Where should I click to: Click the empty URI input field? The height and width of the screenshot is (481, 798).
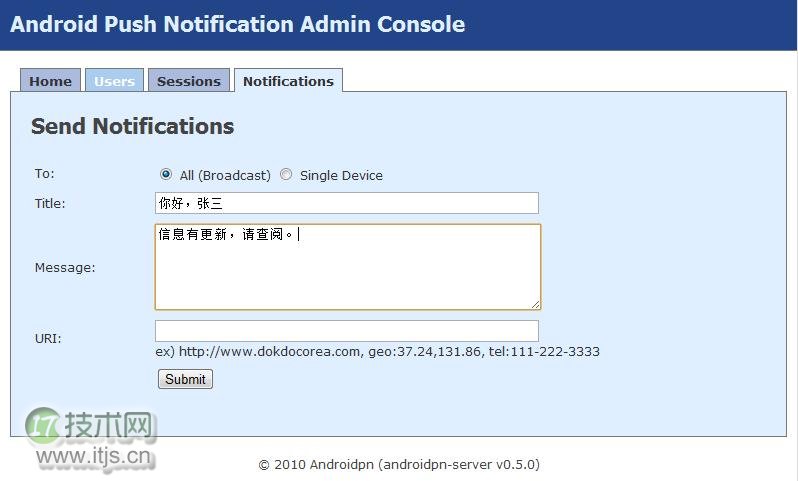tap(347, 331)
